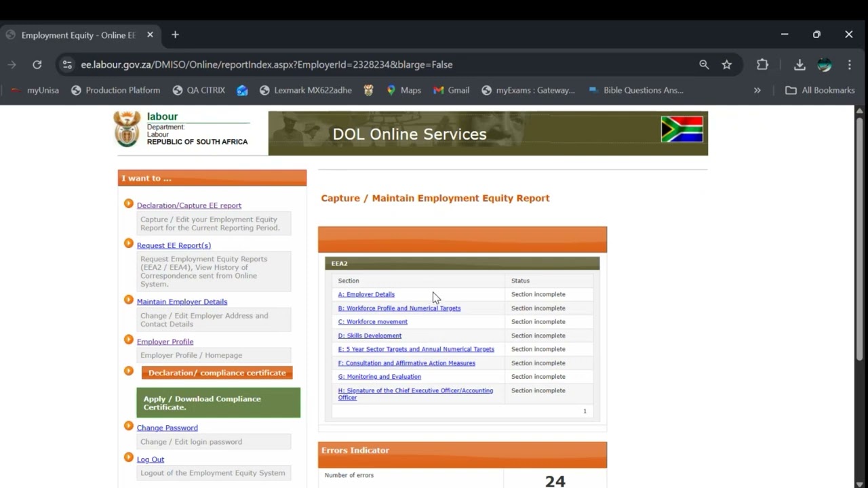
Task: Click the orange bullet beside Change Password
Action: point(129,426)
